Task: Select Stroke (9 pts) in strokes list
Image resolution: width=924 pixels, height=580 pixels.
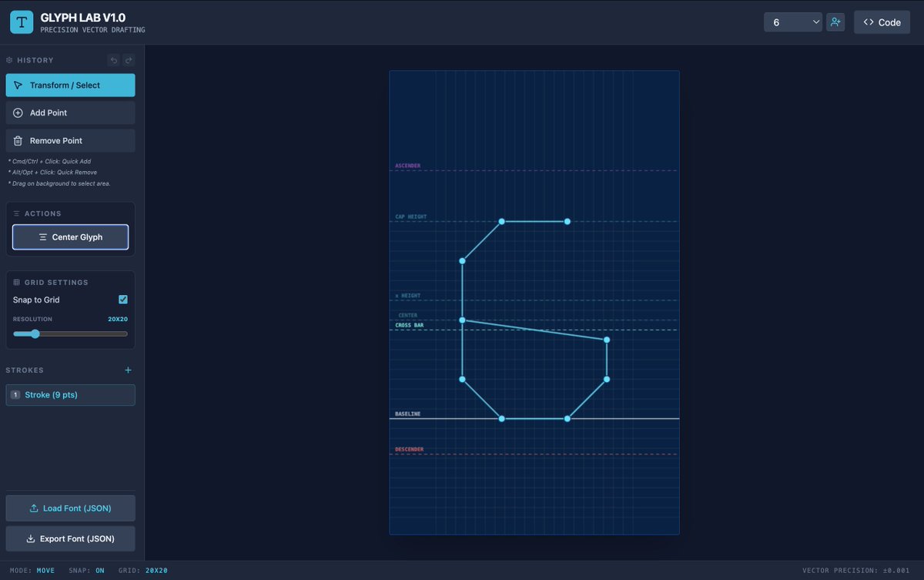Action: point(70,395)
